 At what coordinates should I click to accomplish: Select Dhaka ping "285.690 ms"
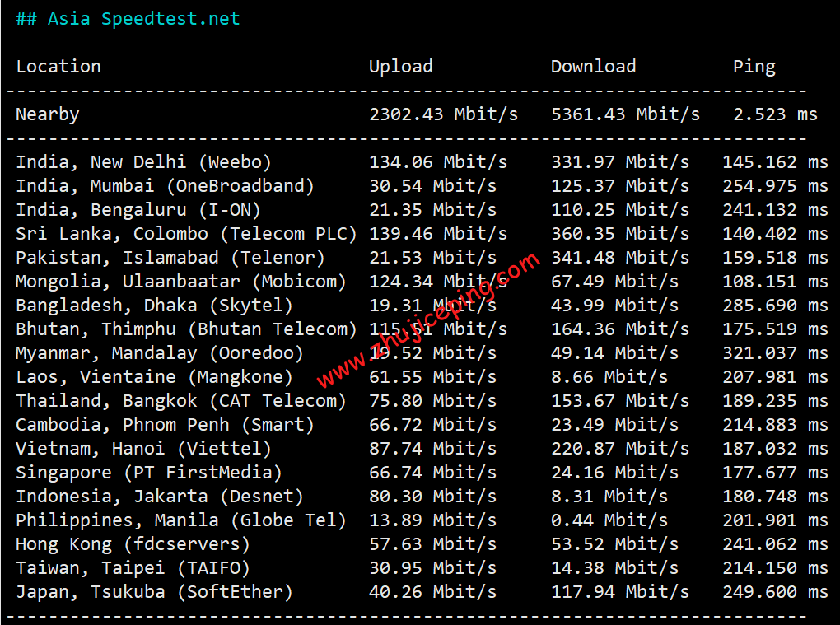pos(775,306)
